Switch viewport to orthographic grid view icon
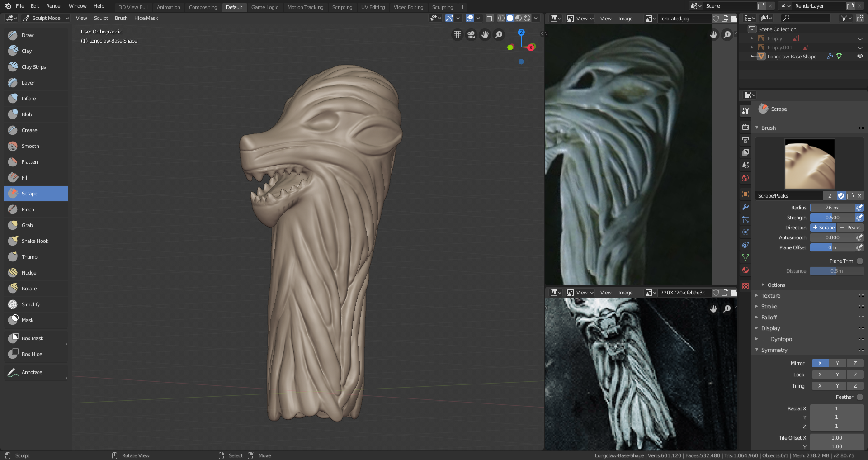The image size is (868, 460). 458,35
